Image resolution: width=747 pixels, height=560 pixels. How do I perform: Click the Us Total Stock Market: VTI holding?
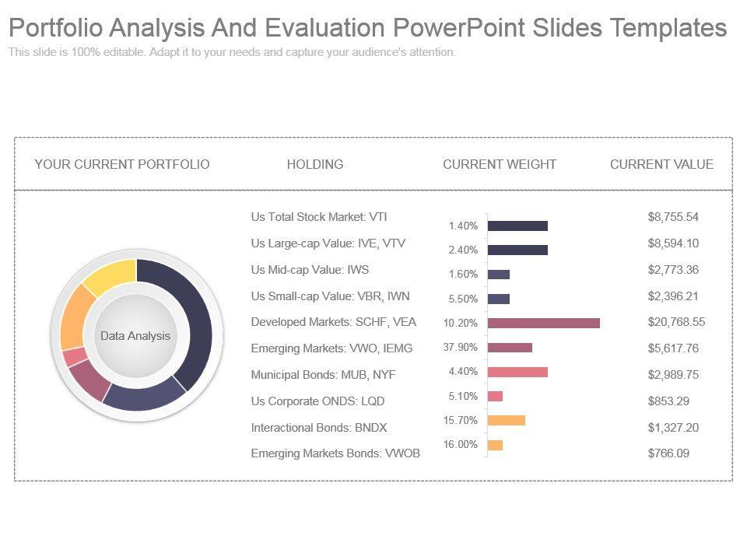(319, 217)
